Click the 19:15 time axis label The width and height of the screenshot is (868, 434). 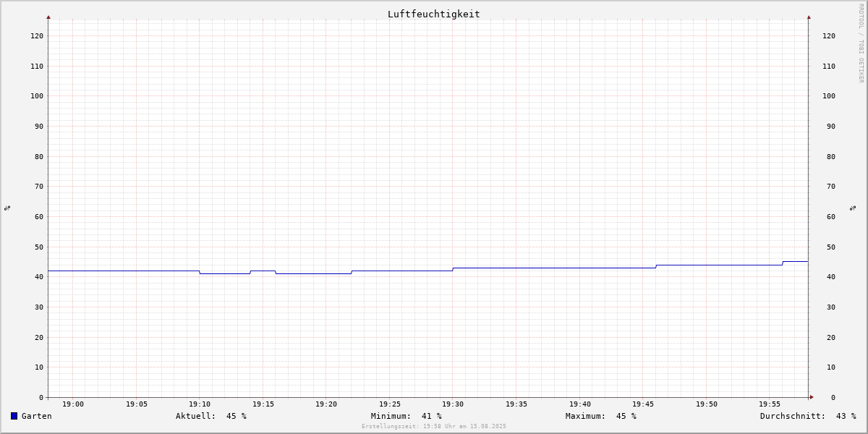[x=263, y=404]
